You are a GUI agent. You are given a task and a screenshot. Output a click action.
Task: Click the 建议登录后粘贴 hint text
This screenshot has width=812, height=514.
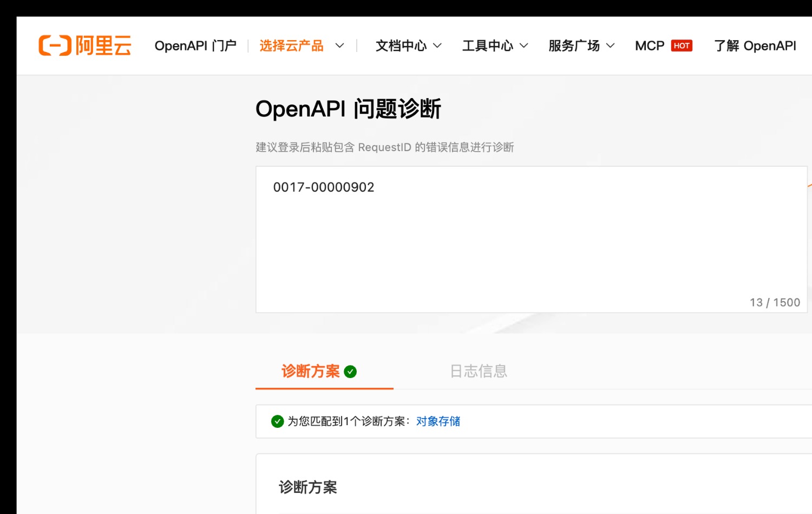[x=384, y=147]
